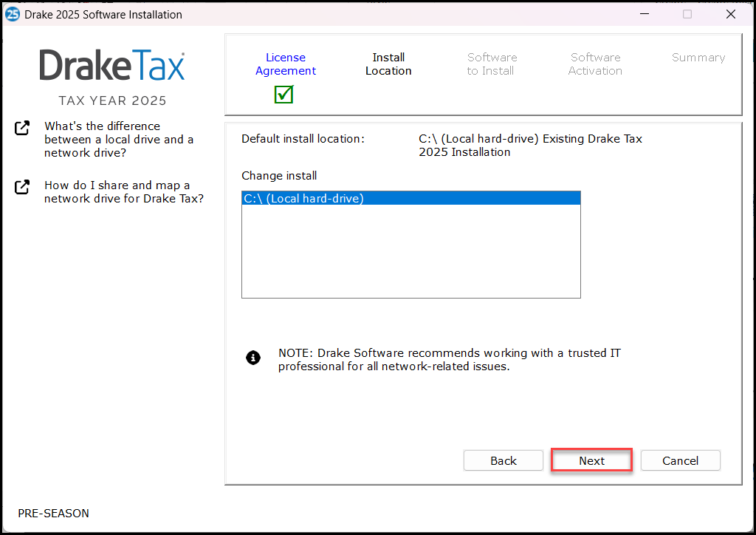Cancel the installation
This screenshot has width=756, height=535.
coord(680,460)
